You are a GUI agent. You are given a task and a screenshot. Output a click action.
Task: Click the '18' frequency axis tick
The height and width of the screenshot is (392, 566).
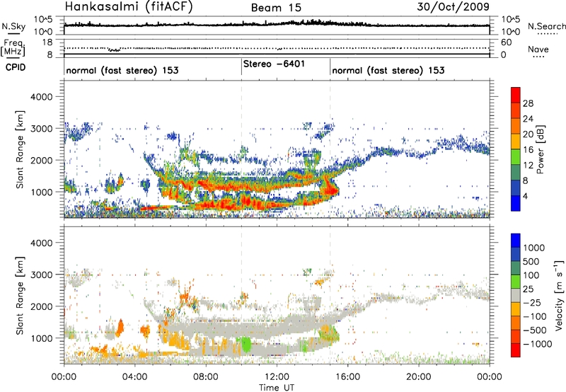point(47,42)
